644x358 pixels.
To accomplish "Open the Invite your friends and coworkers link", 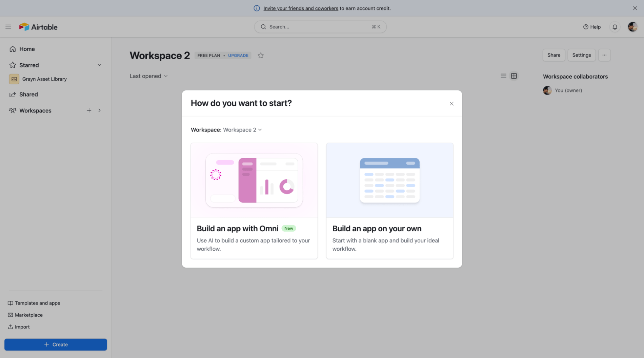I will [301, 8].
